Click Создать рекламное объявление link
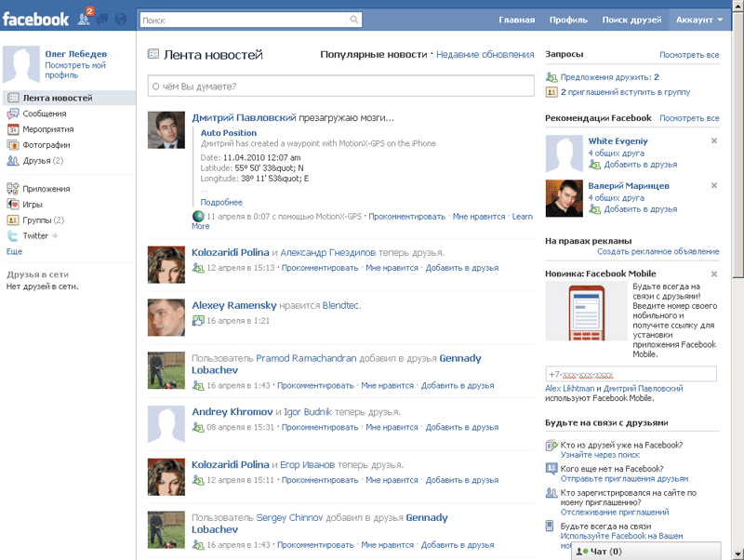Viewport: 744px width, 560px height. pos(658,251)
